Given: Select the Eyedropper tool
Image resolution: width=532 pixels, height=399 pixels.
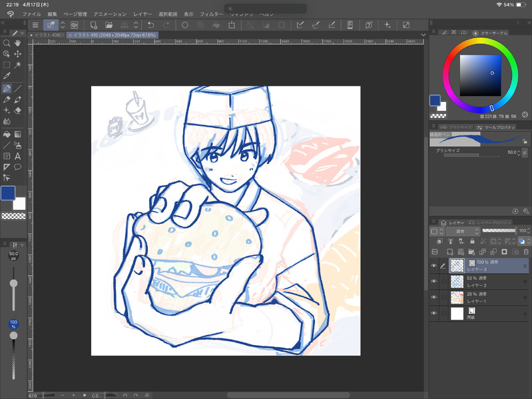Looking at the screenshot, I should click(7, 76).
